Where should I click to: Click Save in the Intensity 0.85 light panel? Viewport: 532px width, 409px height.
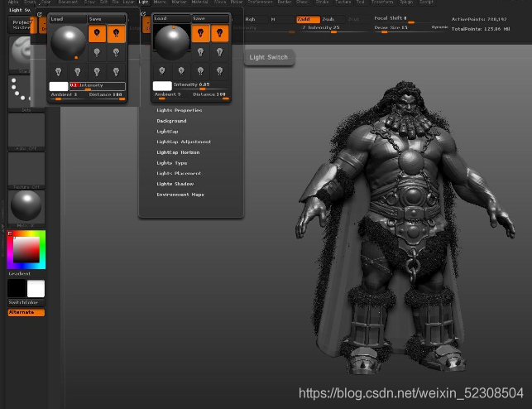point(210,19)
